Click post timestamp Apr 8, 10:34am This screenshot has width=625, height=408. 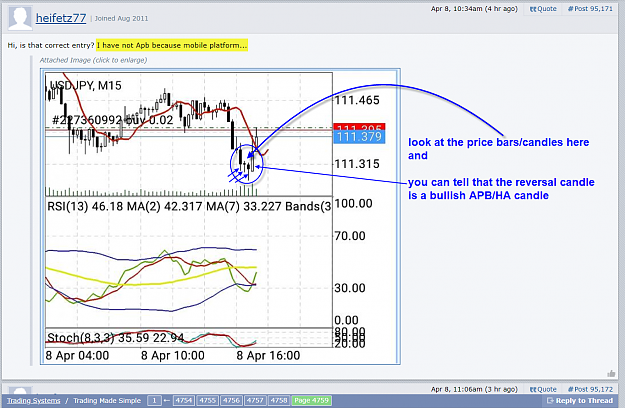474,9
